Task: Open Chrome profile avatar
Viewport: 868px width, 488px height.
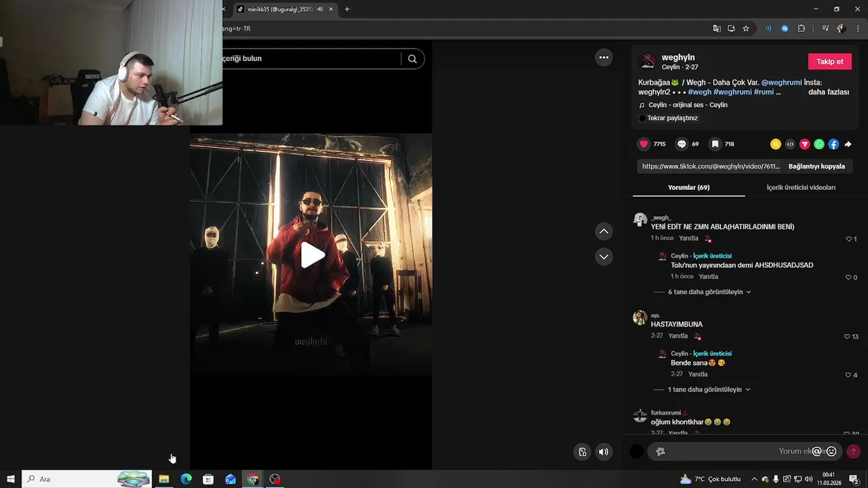Action: (x=842, y=28)
